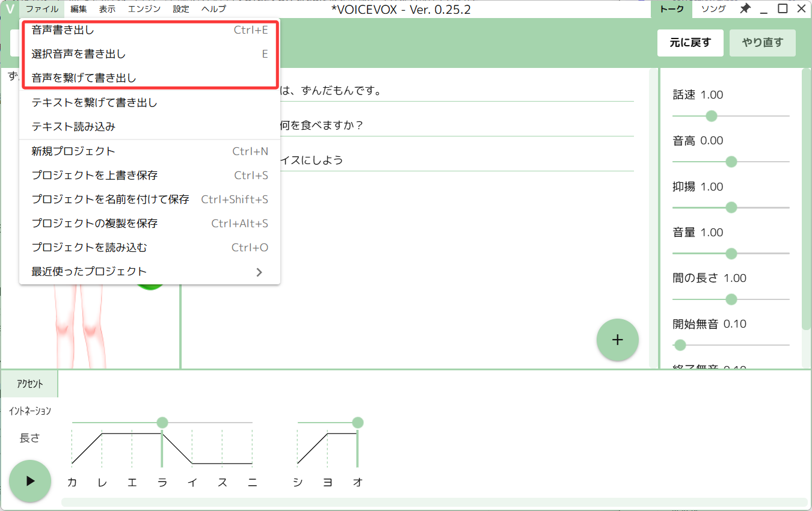Choose プロジェクトを上書き保存 menu entry
The image size is (812, 511).
(x=150, y=176)
